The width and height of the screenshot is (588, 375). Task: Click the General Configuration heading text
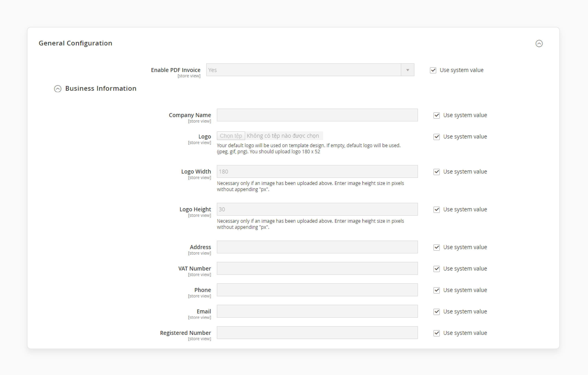click(75, 43)
